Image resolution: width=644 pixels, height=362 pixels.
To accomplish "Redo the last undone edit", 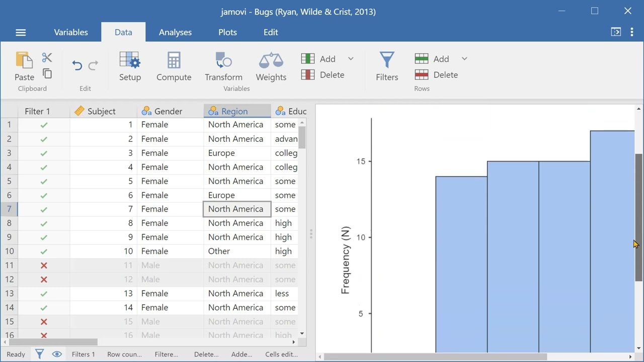I will tap(93, 65).
